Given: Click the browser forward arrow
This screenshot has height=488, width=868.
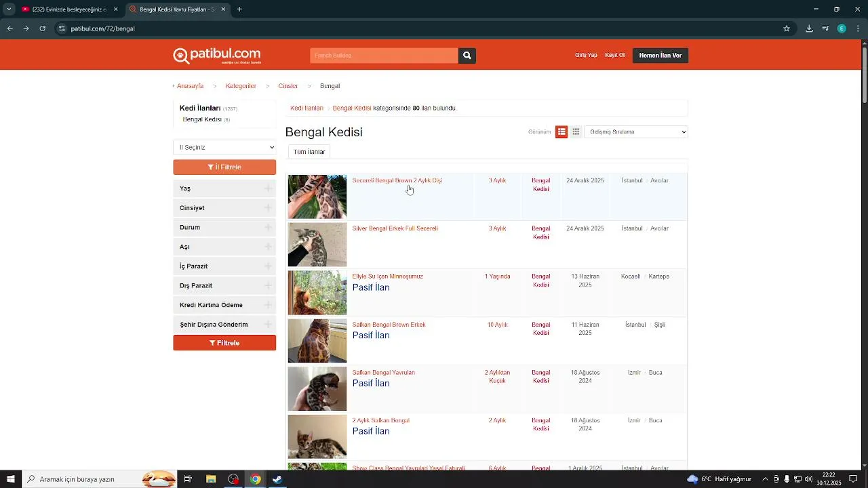Looking at the screenshot, I should pyautogui.click(x=26, y=28).
